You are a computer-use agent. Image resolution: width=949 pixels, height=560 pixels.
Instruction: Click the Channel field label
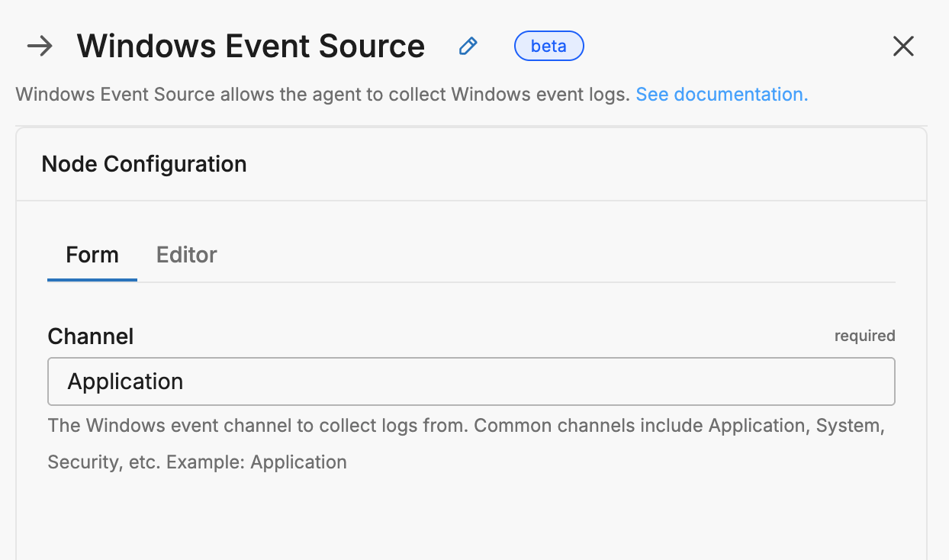tap(91, 336)
